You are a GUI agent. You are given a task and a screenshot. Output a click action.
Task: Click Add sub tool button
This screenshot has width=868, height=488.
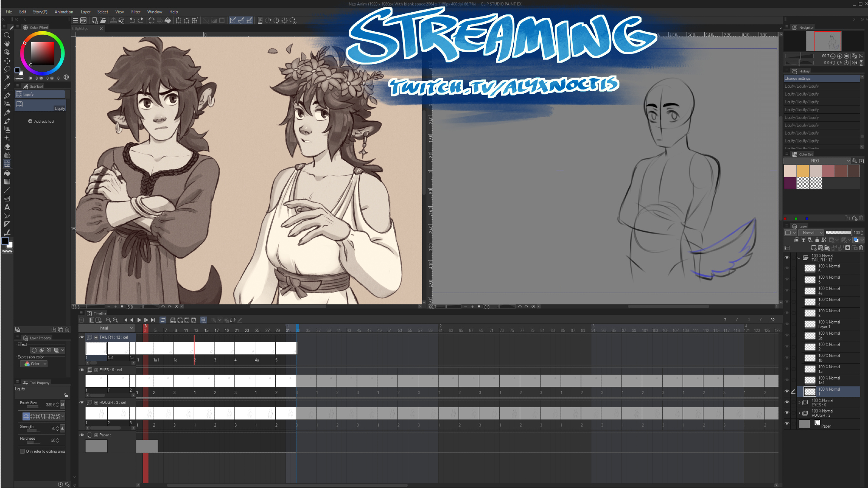click(x=41, y=122)
